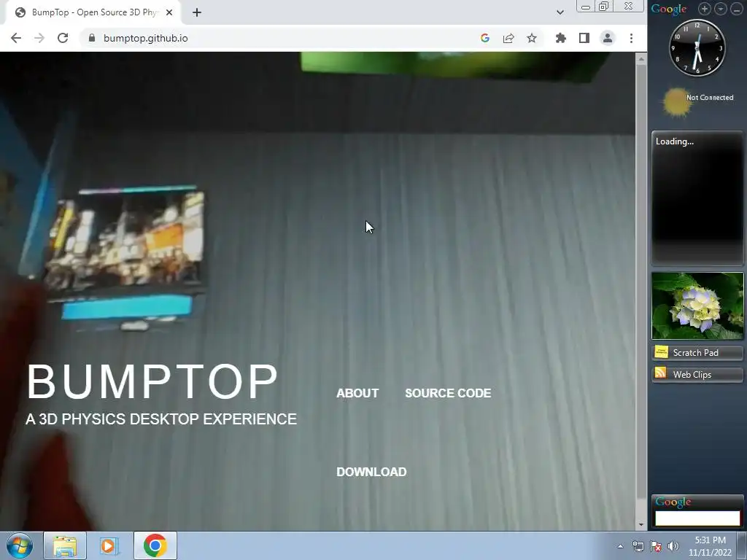Open the volume speaker tray icon
This screenshot has height=560, width=747.
click(x=673, y=546)
